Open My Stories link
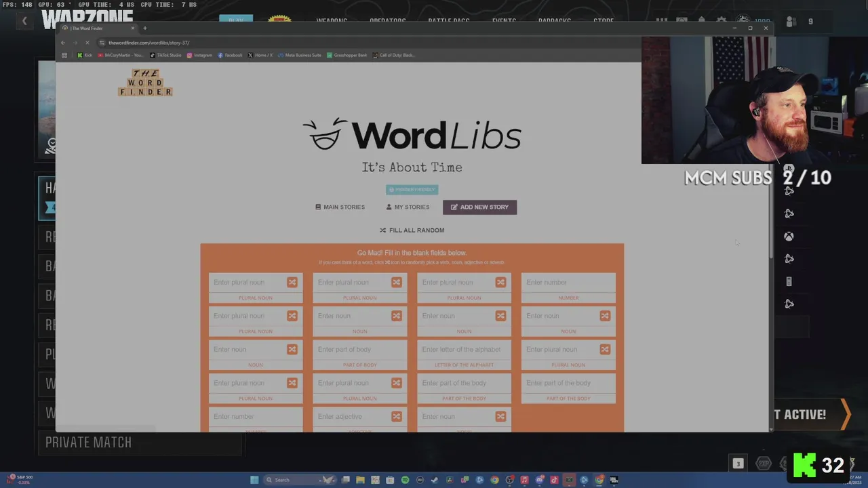 [x=408, y=207]
